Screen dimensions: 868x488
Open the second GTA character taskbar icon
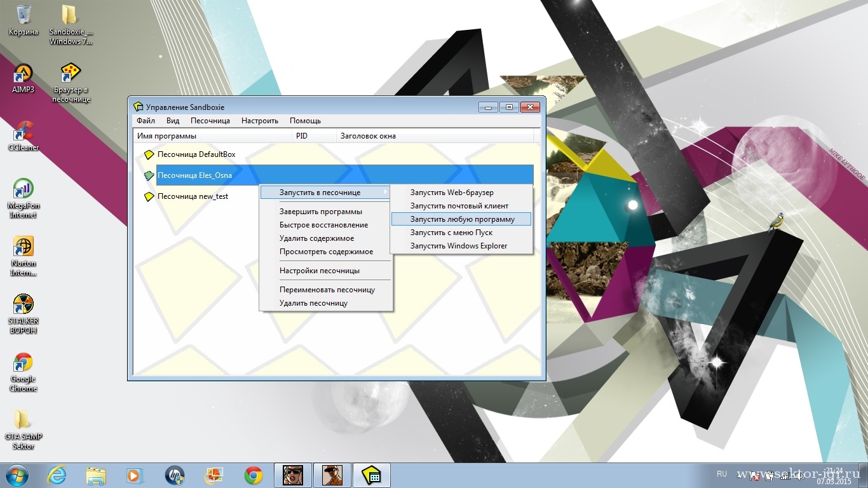pyautogui.click(x=332, y=475)
